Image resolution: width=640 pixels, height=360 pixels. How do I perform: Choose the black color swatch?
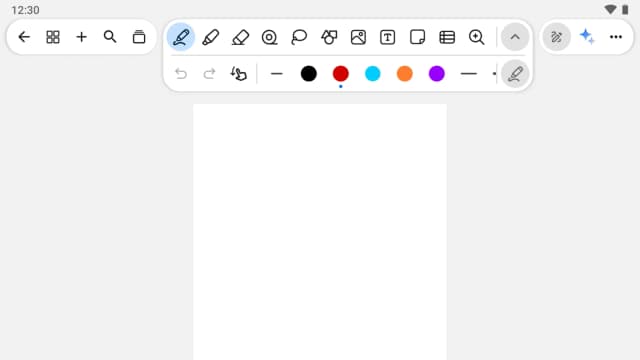click(309, 73)
